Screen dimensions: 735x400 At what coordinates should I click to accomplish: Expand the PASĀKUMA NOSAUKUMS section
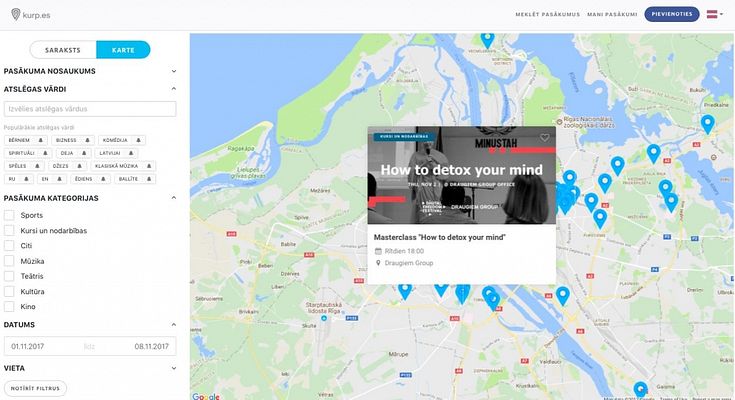point(90,71)
